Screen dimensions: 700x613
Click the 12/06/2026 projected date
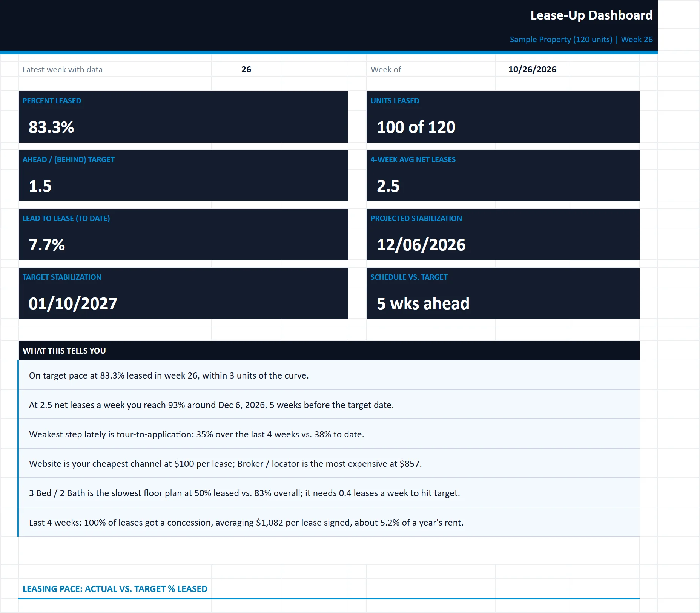click(x=421, y=245)
